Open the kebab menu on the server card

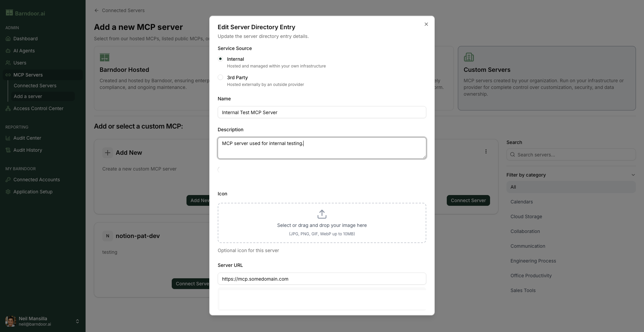[x=486, y=151]
